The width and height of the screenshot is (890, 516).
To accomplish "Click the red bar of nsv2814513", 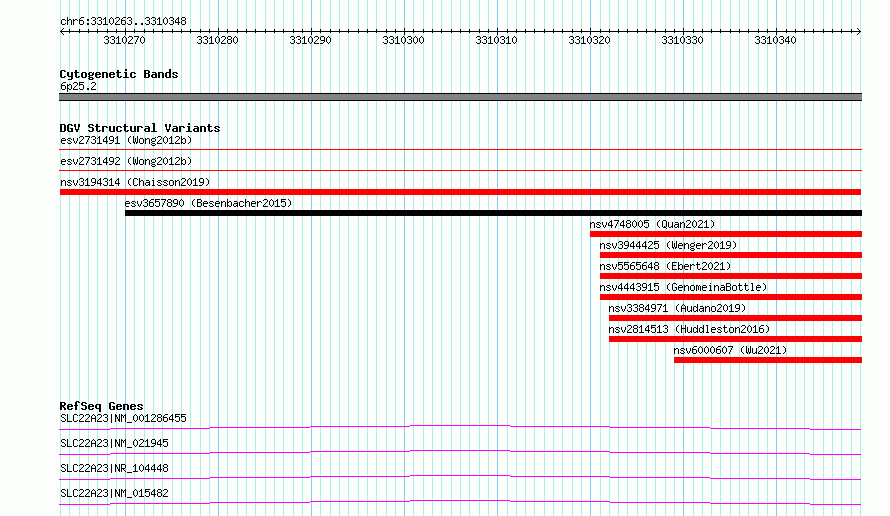I will point(735,339).
